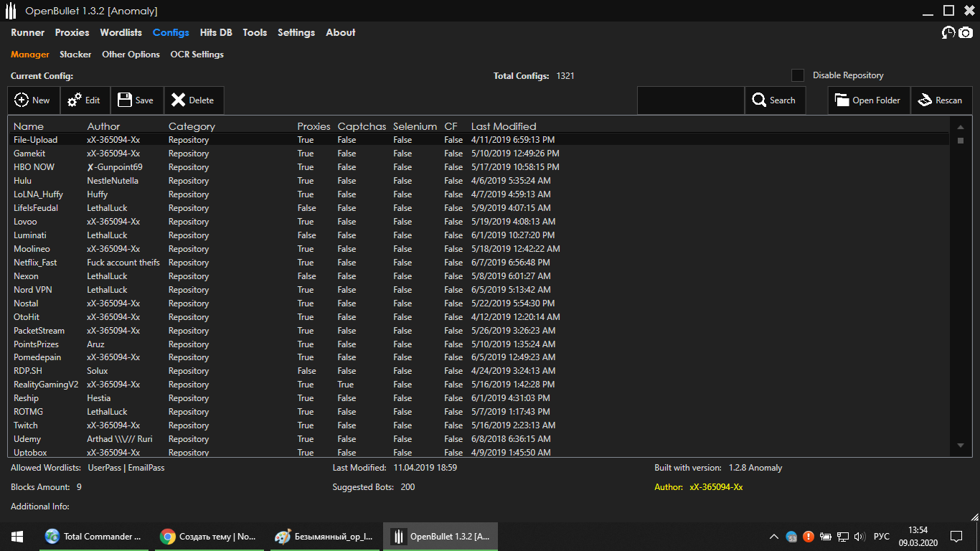
Task: Sort by the Category column header
Action: (192, 126)
